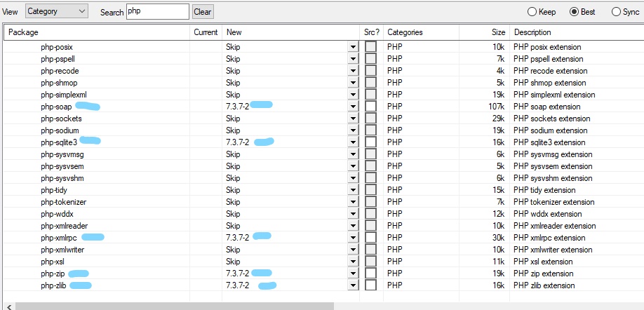Select the Best radio button
644x310 pixels.
(574, 12)
